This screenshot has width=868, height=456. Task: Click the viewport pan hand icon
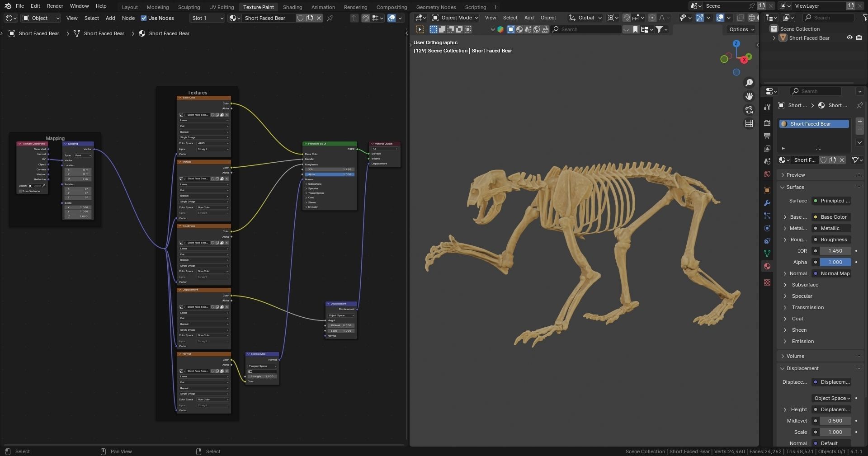point(749,96)
